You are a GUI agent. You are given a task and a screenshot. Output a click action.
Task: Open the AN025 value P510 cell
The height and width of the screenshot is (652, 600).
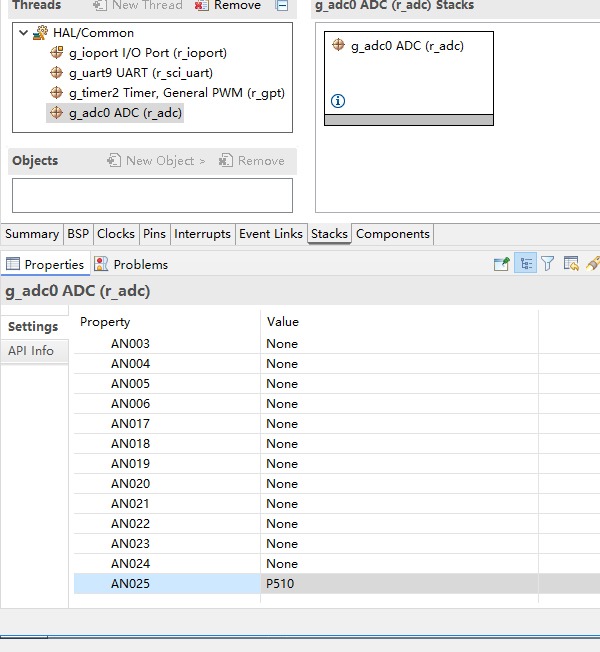click(x=399, y=583)
